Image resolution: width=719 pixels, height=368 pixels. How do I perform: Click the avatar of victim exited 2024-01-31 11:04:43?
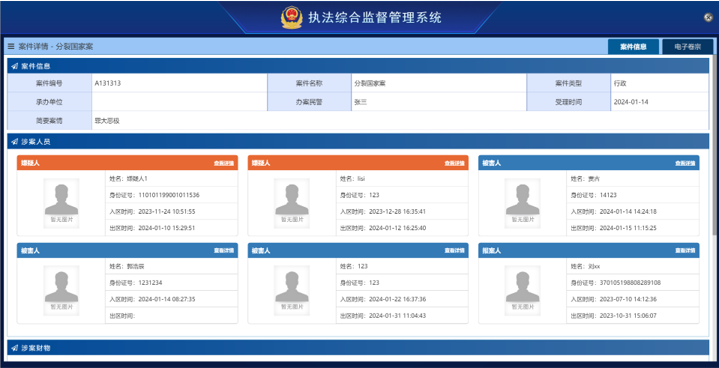click(x=292, y=291)
